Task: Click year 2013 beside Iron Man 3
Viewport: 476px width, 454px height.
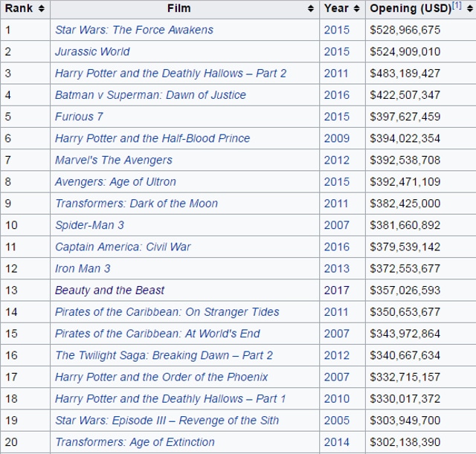Action: click(x=336, y=268)
